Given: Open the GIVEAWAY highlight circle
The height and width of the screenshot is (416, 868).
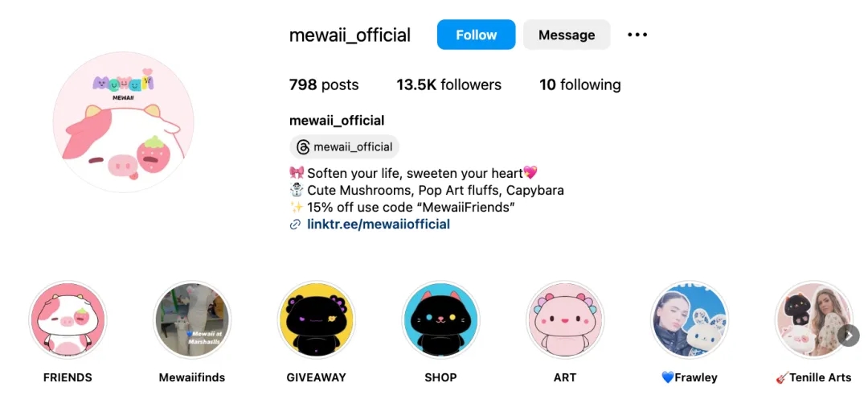Looking at the screenshot, I should 316,319.
